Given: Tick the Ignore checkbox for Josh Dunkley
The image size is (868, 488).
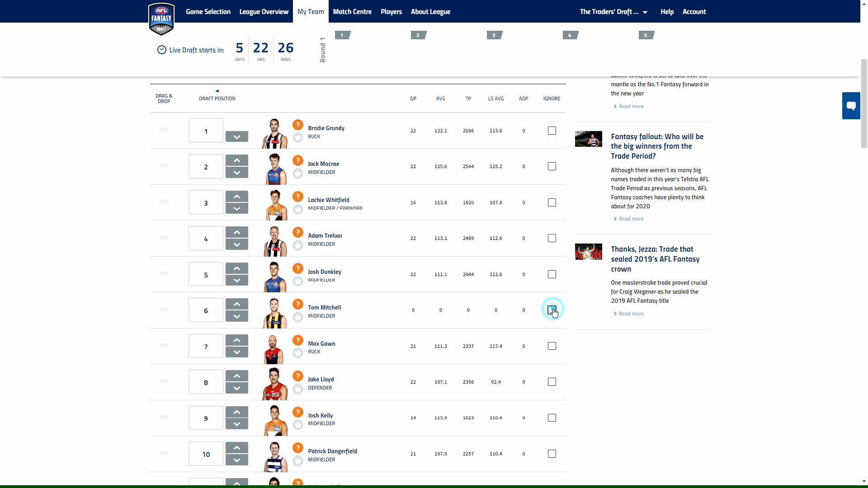Looking at the screenshot, I should tap(552, 274).
